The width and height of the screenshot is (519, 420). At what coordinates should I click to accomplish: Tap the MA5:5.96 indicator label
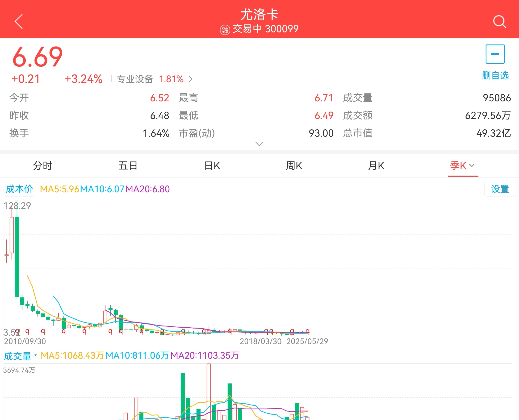[x=60, y=189]
